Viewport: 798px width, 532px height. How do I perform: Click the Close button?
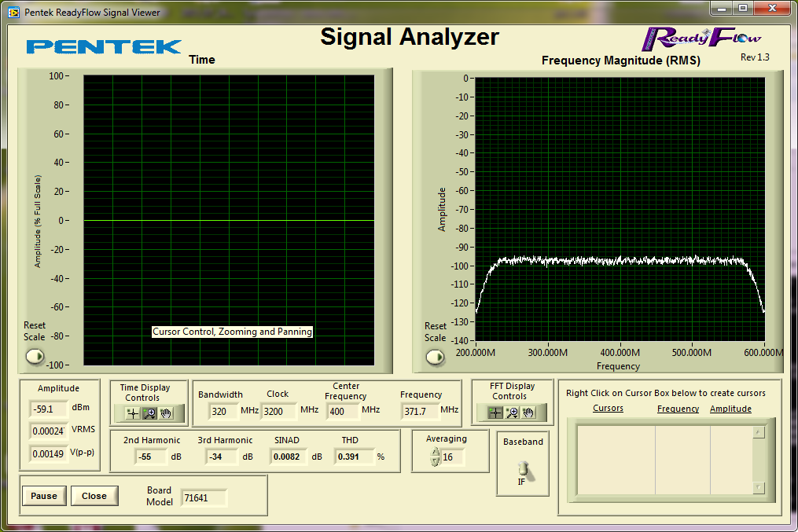coord(94,496)
